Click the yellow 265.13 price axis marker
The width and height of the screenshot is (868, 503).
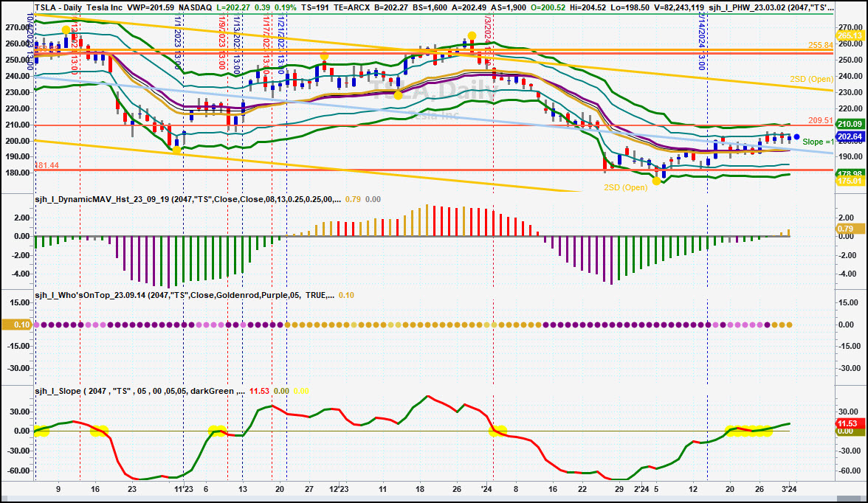coord(850,35)
